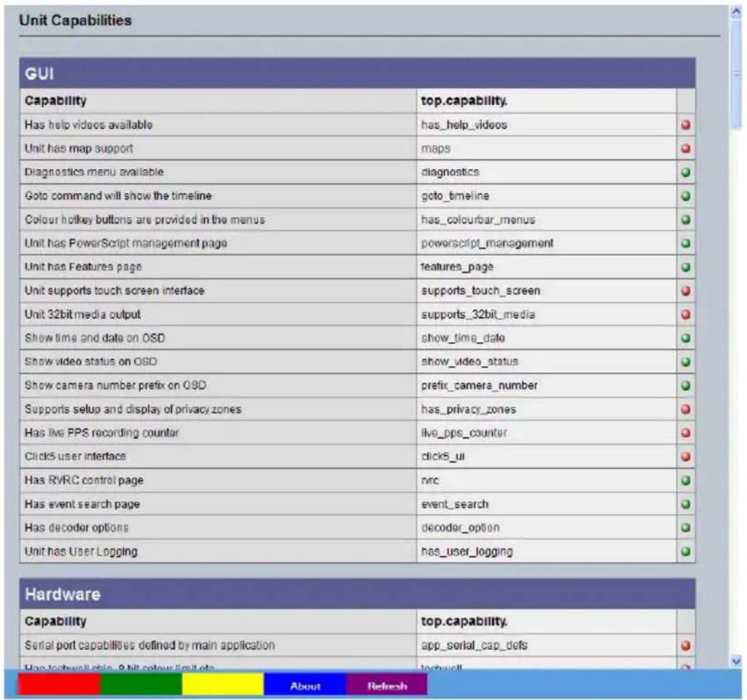The width and height of the screenshot is (747, 700).
Task: Click 'Show video status on OSD'
Action: [91, 361]
